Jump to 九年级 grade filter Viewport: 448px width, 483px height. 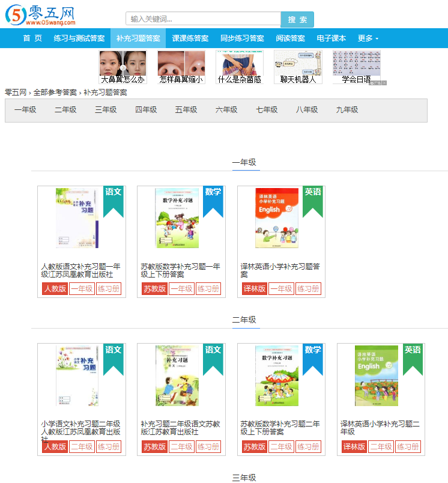tap(347, 110)
